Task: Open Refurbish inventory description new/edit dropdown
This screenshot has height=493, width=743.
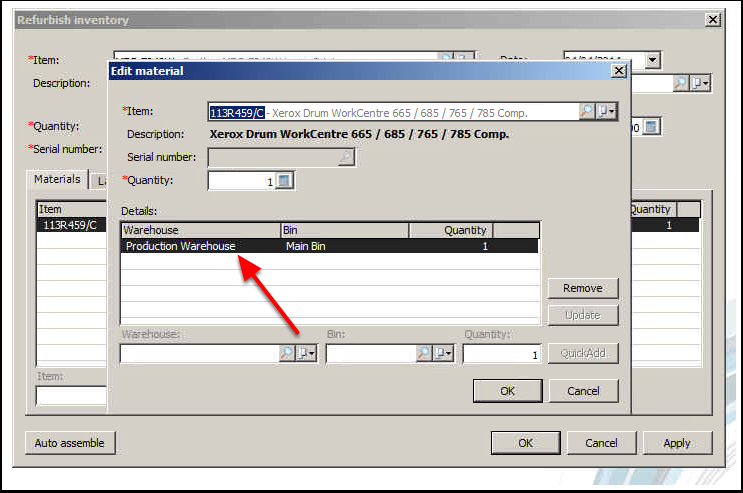Action: coord(700,83)
